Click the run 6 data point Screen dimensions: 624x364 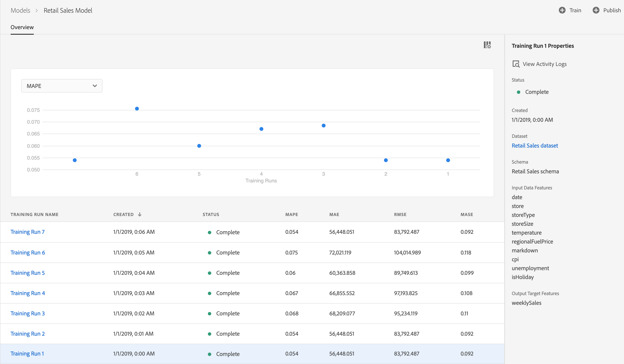tap(137, 109)
